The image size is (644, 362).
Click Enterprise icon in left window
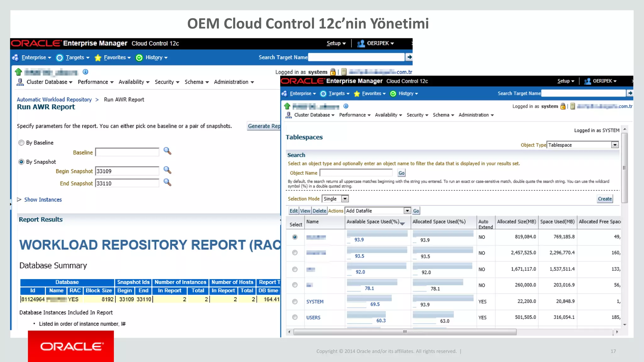pos(15,58)
